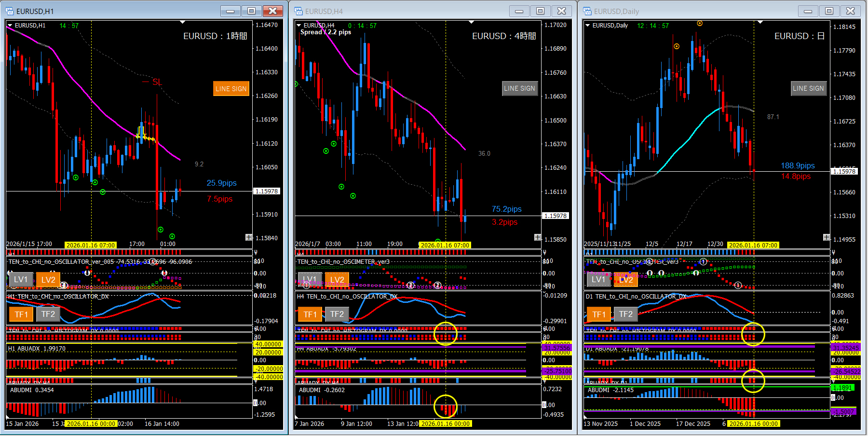Viewport: 868px width, 436px height.
Task: Click the red 7.5pips text on H1
Action: click(x=220, y=199)
